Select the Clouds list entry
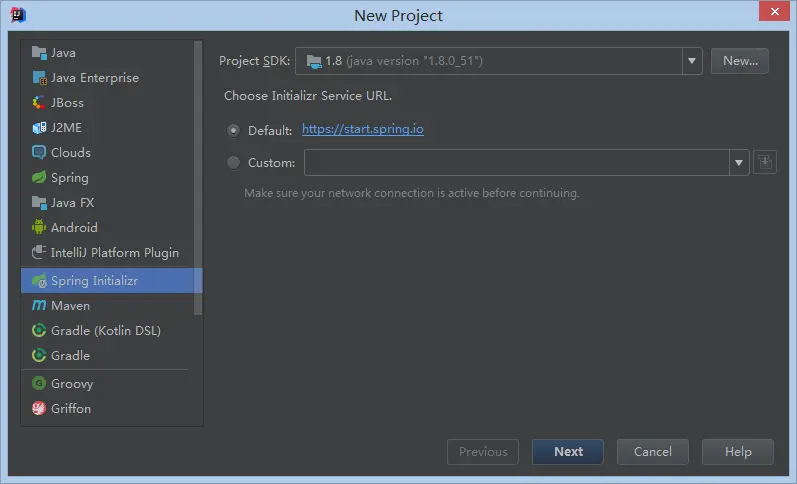797x484 pixels. 107,152
